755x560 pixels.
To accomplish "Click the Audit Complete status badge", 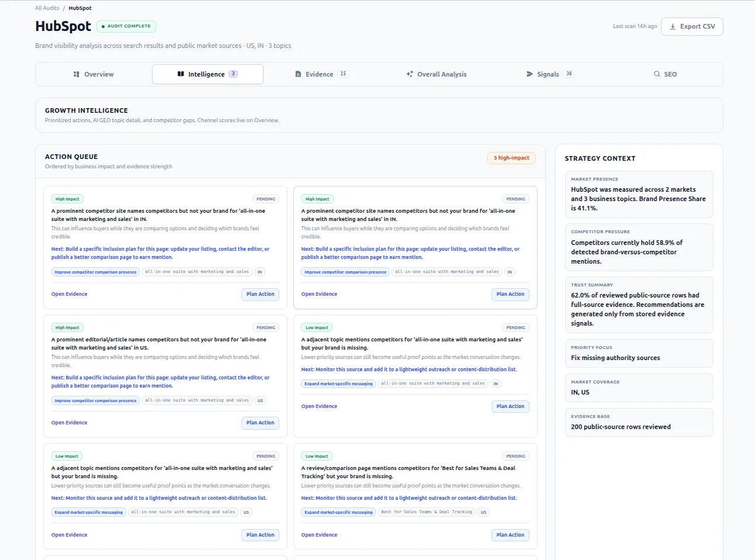I will pos(126,26).
